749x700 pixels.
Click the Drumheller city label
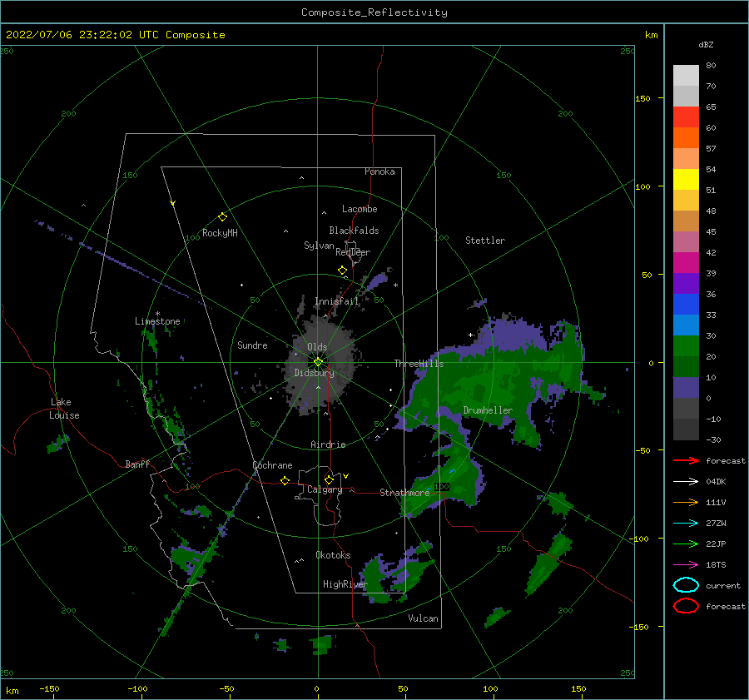[x=488, y=410]
